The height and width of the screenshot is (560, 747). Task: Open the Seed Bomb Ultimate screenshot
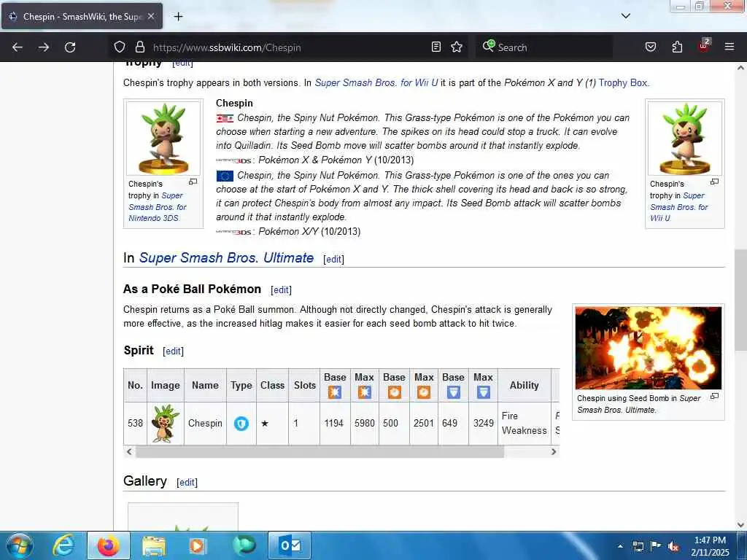click(649, 348)
